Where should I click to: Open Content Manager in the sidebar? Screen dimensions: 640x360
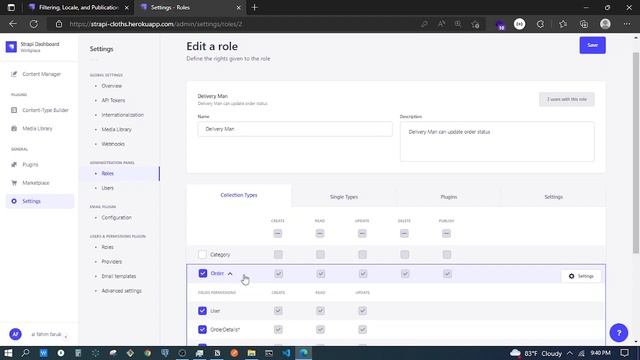pos(36,74)
